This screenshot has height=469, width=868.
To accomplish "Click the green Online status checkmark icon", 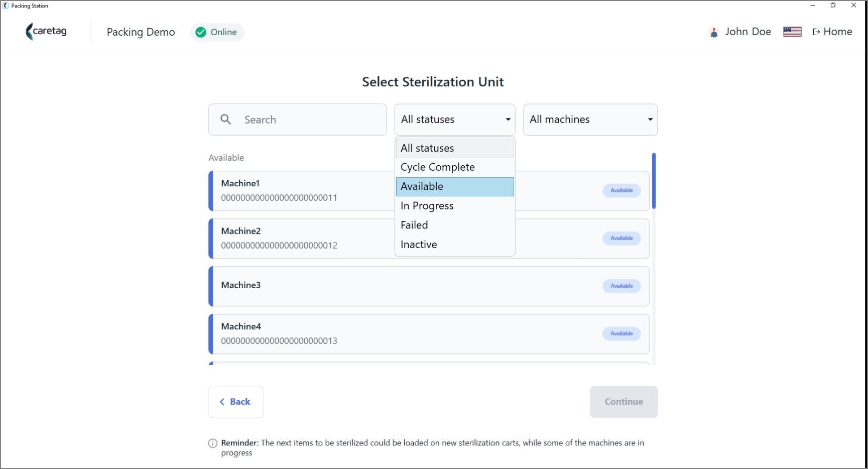I will point(201,32).
